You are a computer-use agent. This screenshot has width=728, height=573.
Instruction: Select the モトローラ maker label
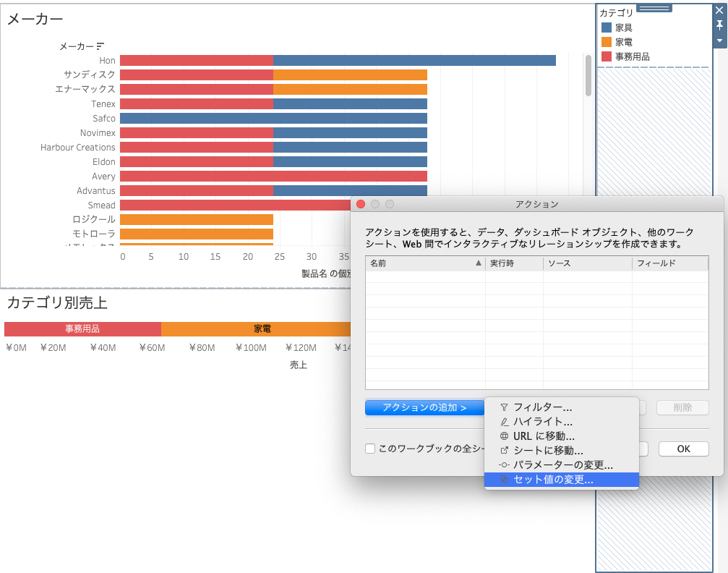click(93, 234)
